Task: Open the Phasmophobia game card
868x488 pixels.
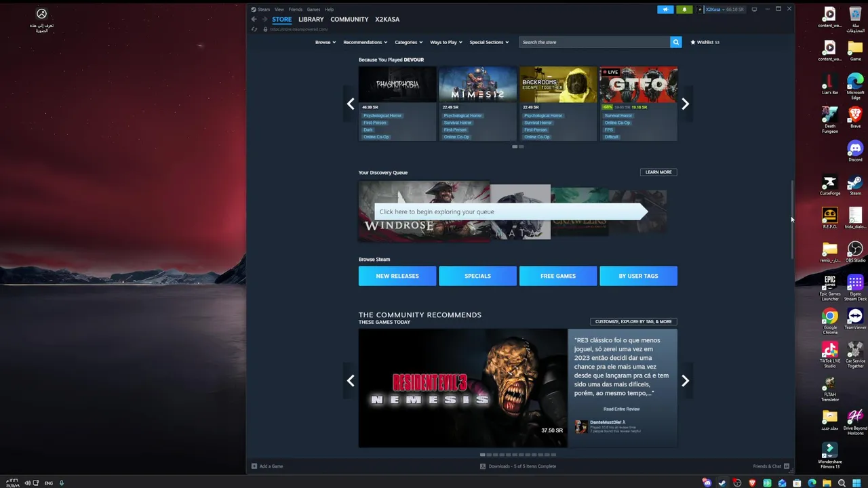Action: (x=397, y=104)
